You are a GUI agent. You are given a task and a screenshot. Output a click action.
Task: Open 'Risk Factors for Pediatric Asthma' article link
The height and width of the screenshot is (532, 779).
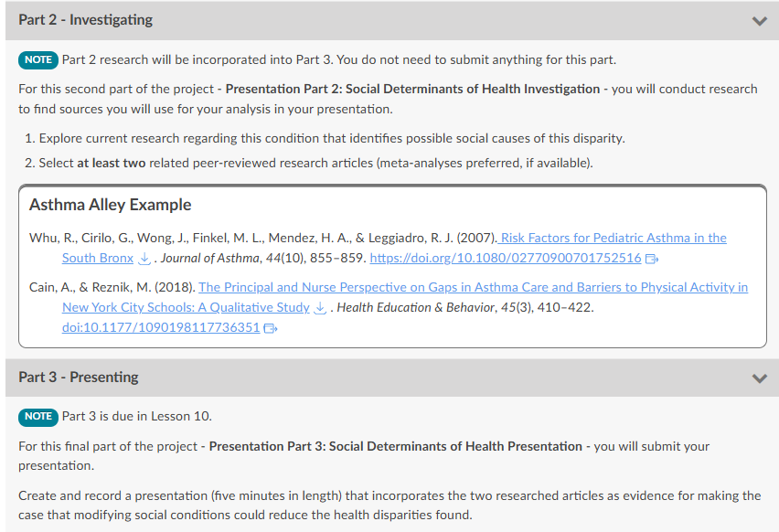click(613, 239)
